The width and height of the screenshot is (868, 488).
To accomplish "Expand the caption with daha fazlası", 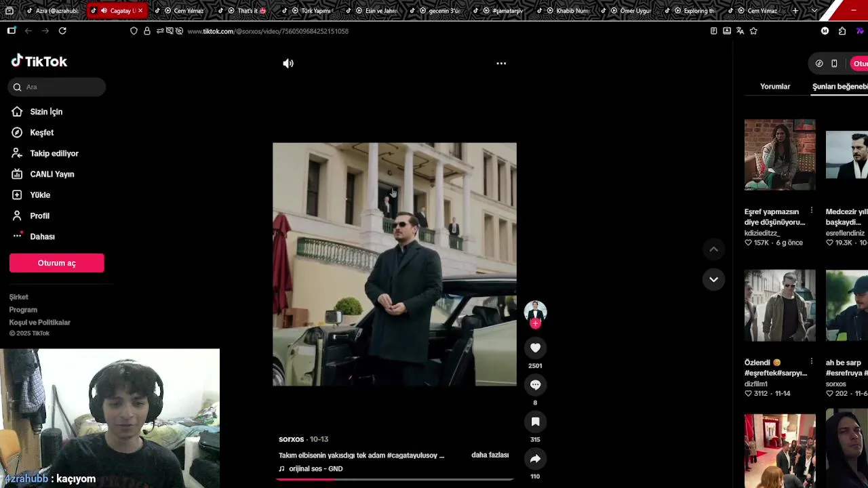I will (490, 455).
